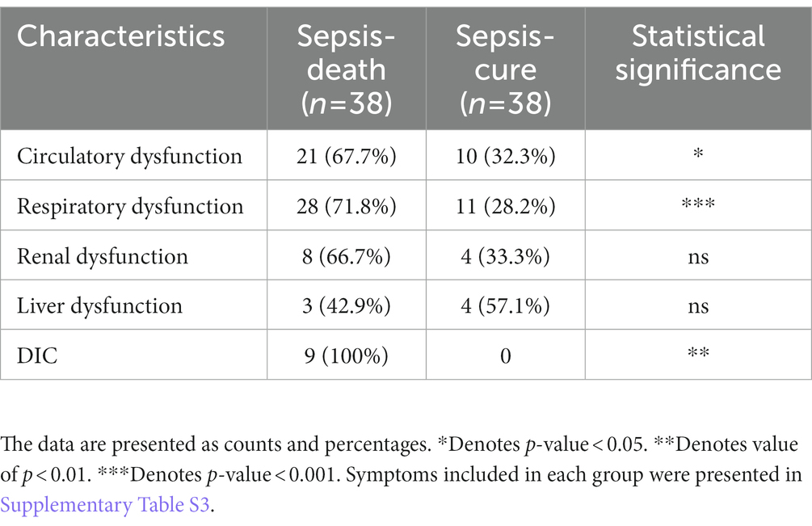Select the 11 (28.2%) cell

point(506,206)
